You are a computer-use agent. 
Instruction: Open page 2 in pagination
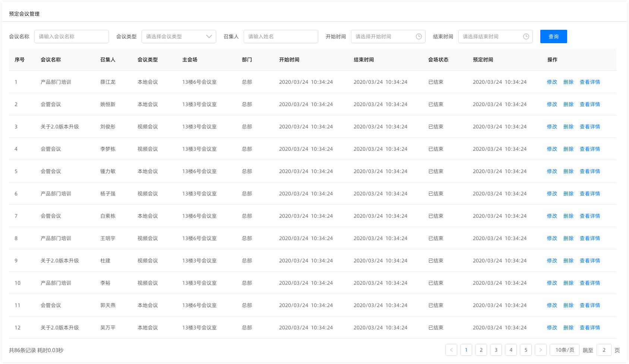coord(481,350)
